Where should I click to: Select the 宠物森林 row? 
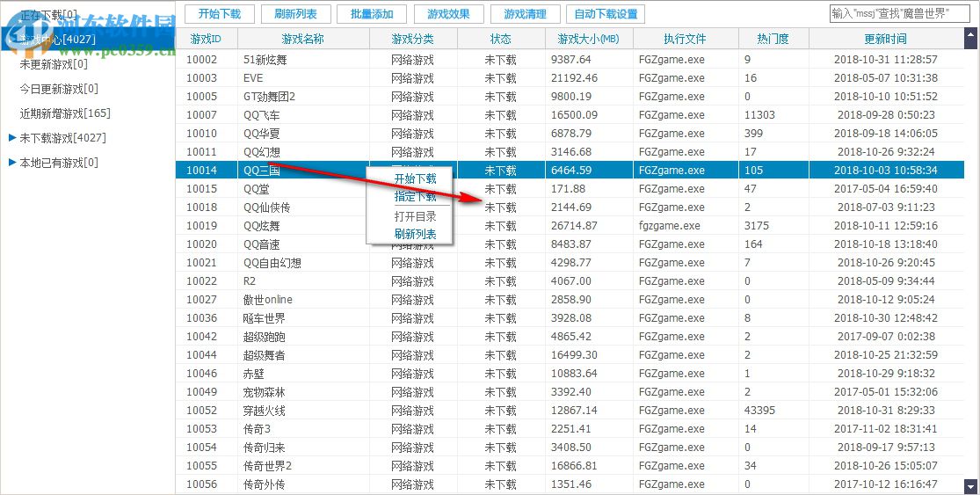point(570,392)
